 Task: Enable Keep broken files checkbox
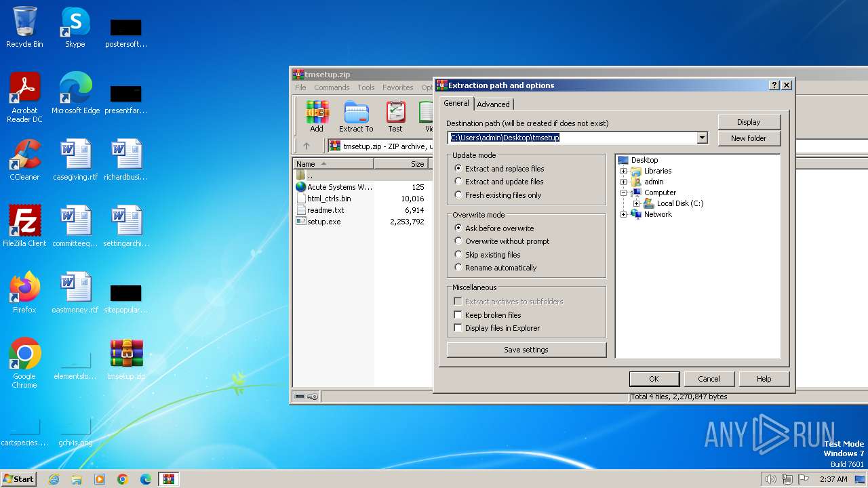(458, 314)
